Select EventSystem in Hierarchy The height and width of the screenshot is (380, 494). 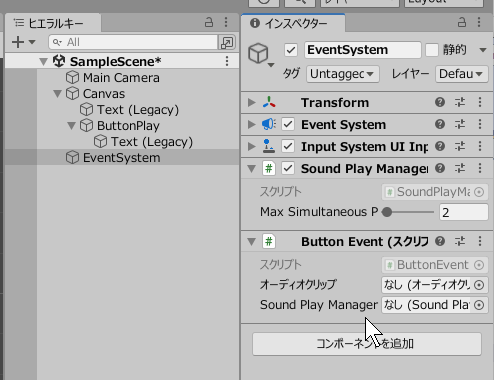click(122, 158)
